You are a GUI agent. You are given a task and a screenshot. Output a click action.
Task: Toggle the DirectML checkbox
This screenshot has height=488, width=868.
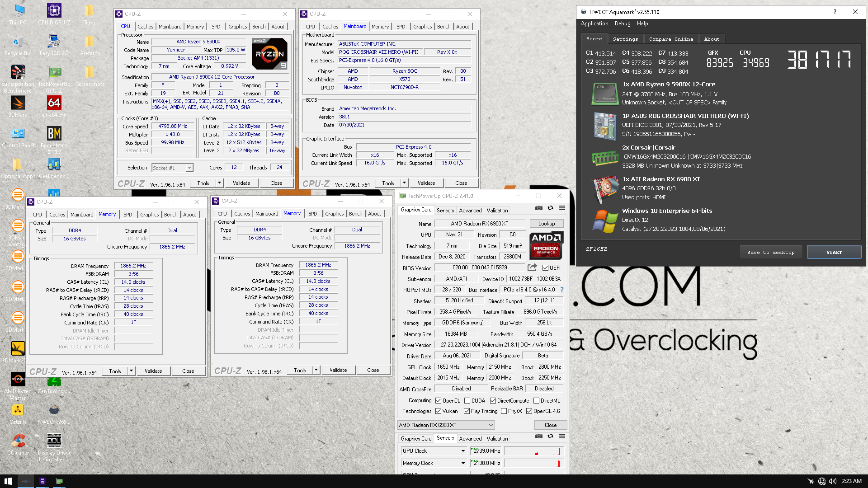point(536,401)
